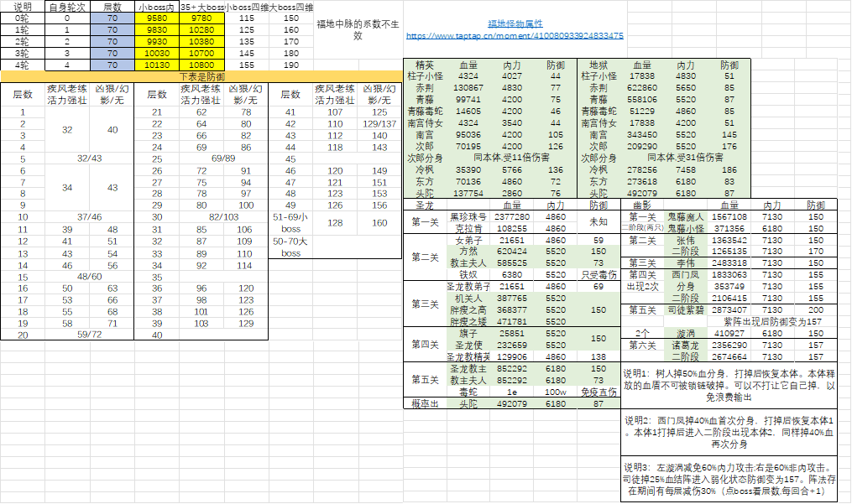Viewport: 852px width, 504px height.
Task: Click the merged cell showing 69/89
Action: click(x=223, y=158)
